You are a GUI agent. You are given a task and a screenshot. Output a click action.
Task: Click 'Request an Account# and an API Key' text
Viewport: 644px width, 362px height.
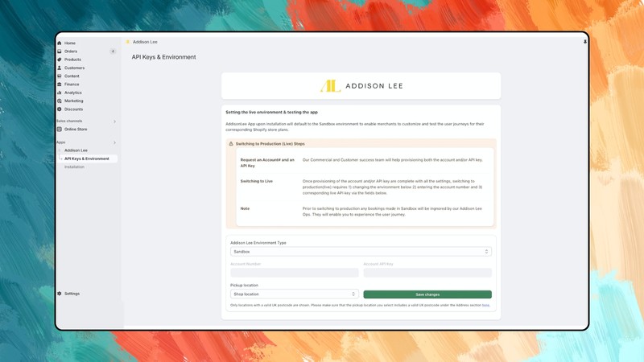(x=267, y=162)
